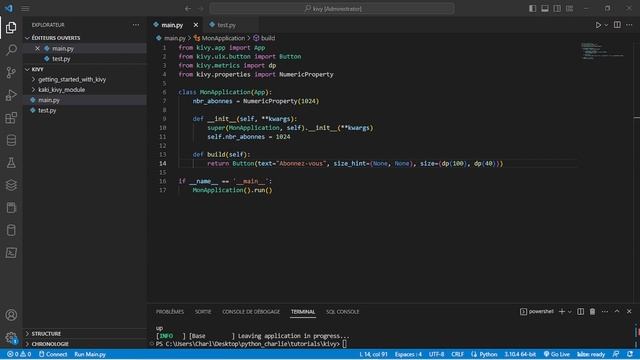This screenshot has width=640, height=360.
Task: Open editor More Actions ellipsis
Action: 629,25
